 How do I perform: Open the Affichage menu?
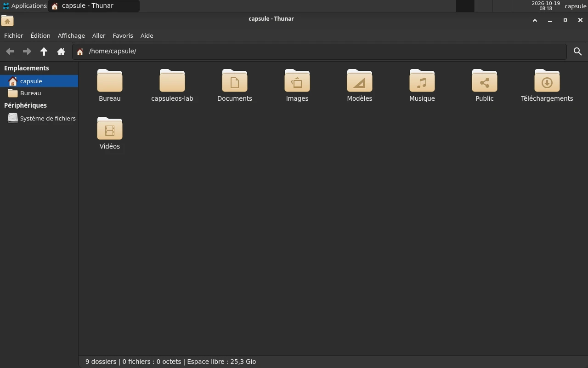(71, 35)
